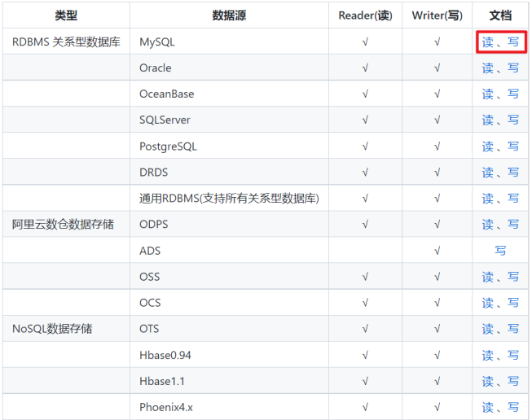The width and height of the screenshot is (532, 420).
Task: Open the OSS read doc link
Action: [488, 277]
